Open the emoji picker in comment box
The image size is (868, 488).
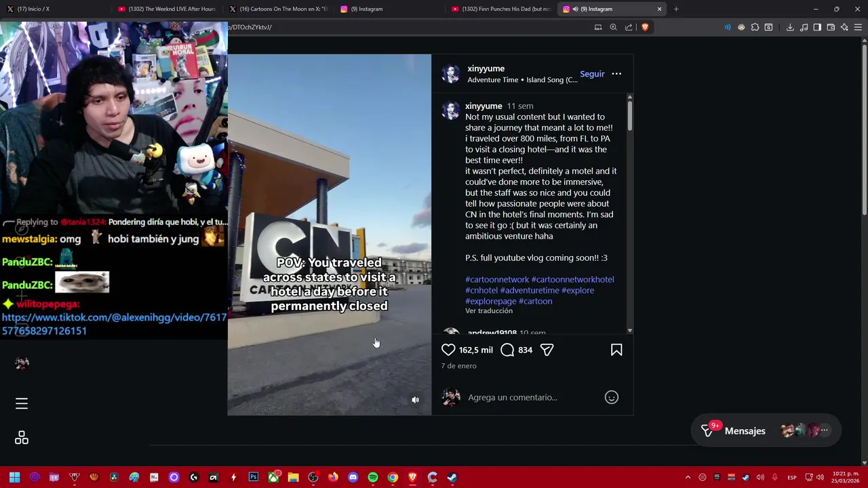[x=612, y=397]
